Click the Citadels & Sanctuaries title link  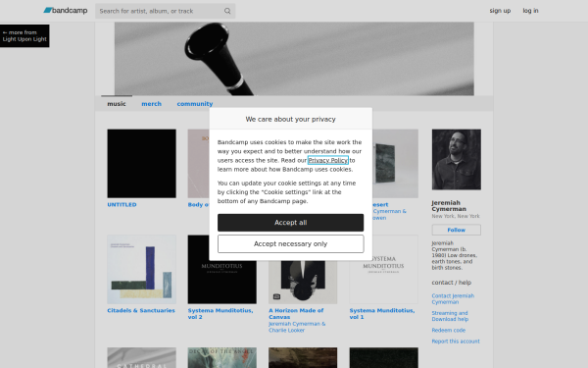141,310
